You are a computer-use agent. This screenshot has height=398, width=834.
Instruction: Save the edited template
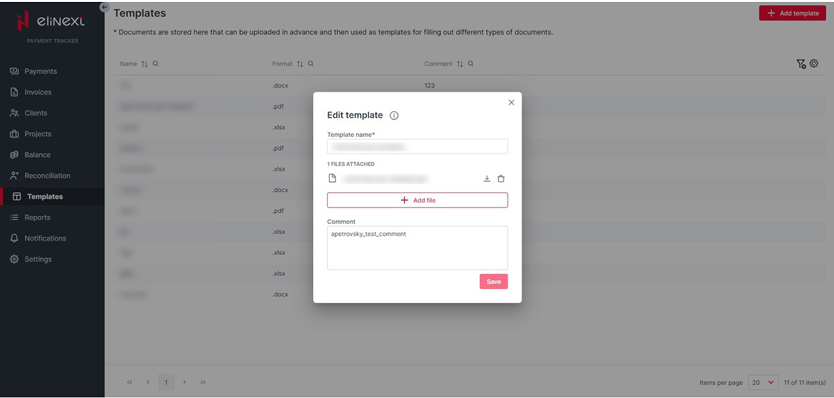[494, 281]
